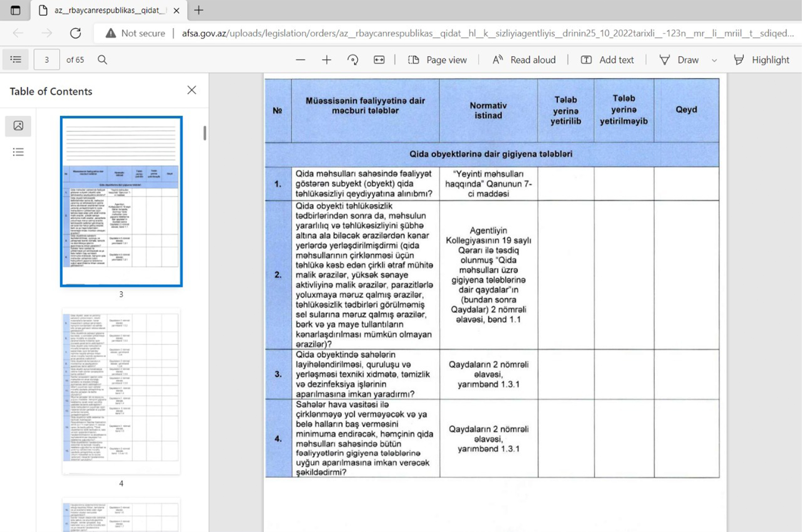Image resolution: width=802 pixels, height=532 pixels.
Task: Click the fit to width icon
Action: [x=379, y=60]
